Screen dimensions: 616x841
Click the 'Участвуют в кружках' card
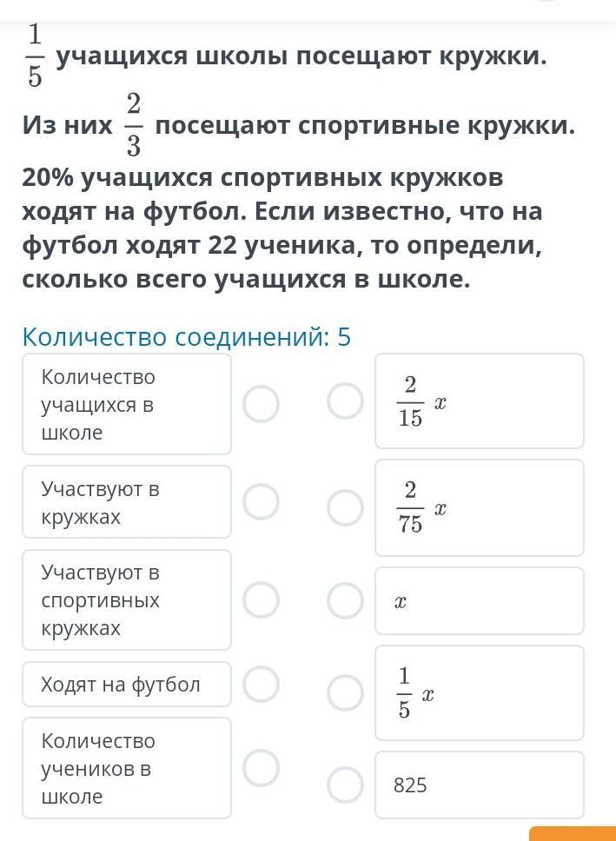click(x=127, y=502)
